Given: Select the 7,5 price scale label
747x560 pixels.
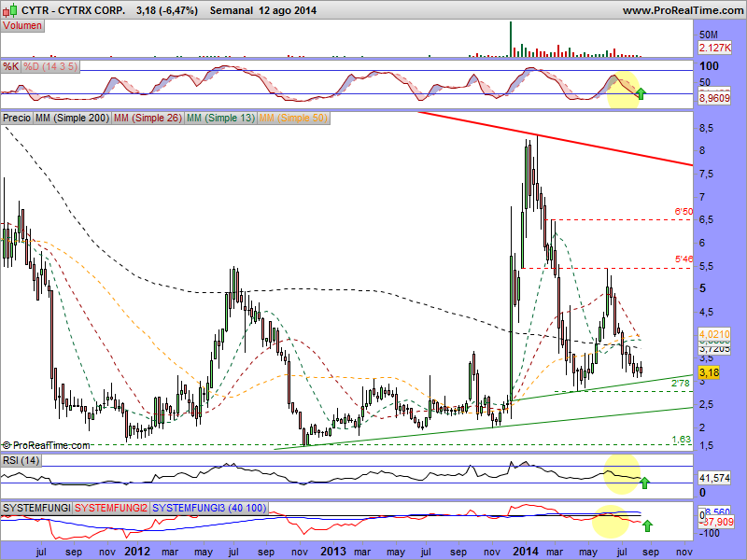Looking at the screenshot, I should click(707, 175).
